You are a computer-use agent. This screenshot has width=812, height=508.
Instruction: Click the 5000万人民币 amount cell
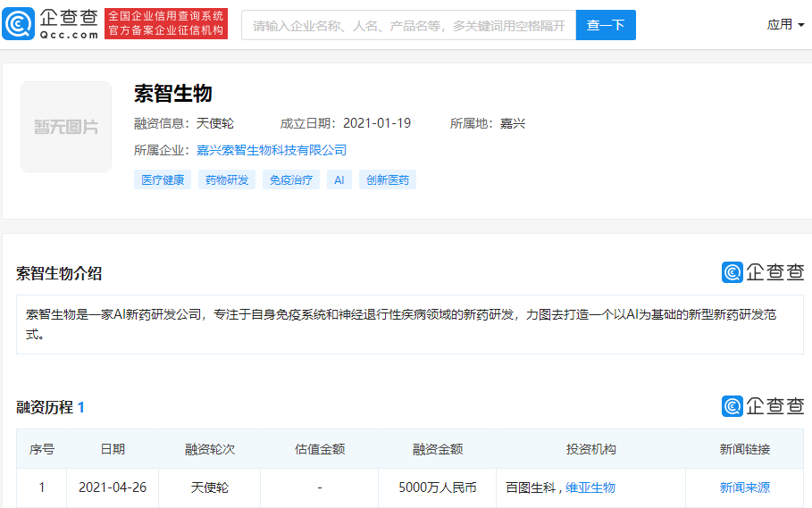click(438, 487)
